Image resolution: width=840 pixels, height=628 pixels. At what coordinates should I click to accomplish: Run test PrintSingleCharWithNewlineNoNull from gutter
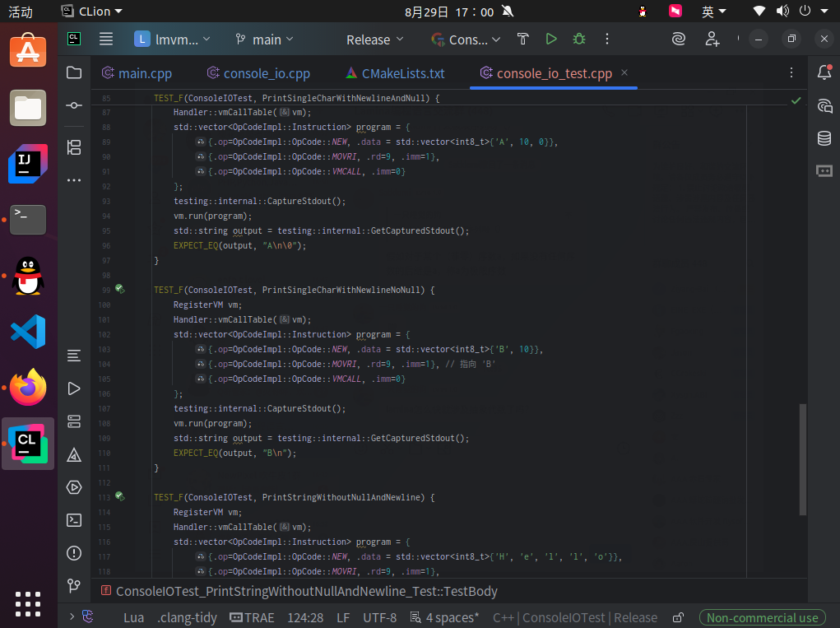click(119, 290)
